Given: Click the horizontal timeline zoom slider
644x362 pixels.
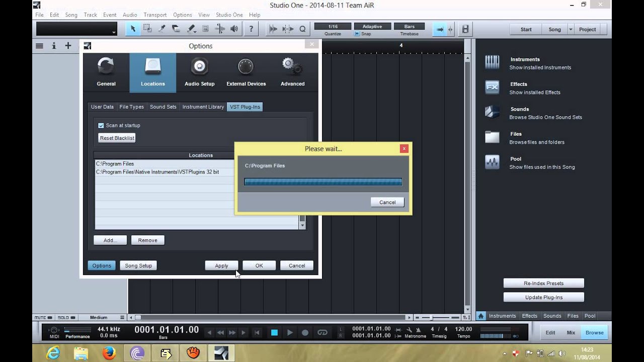Looking at the screenshot, I should (x=432, y=318).
